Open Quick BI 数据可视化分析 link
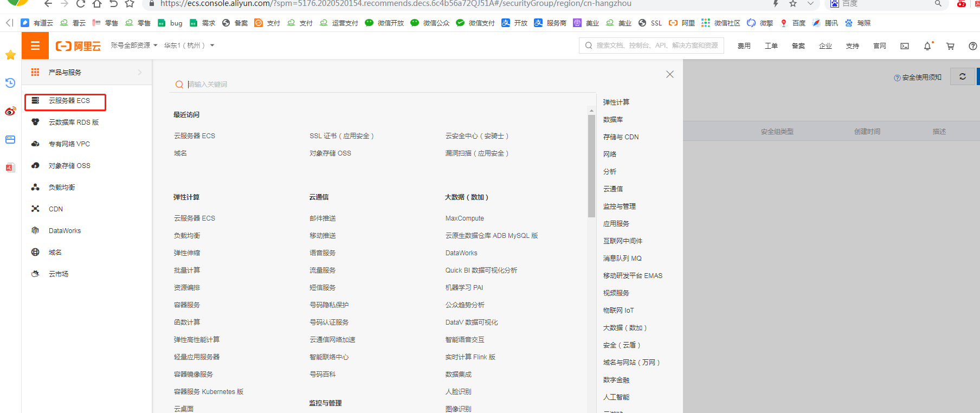 [x=481, y=270]
